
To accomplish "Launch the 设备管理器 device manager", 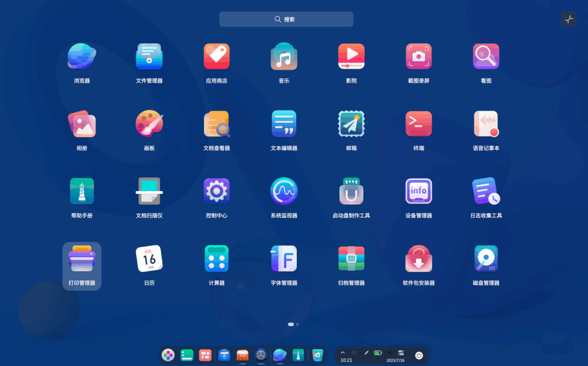I will [419, 191].
